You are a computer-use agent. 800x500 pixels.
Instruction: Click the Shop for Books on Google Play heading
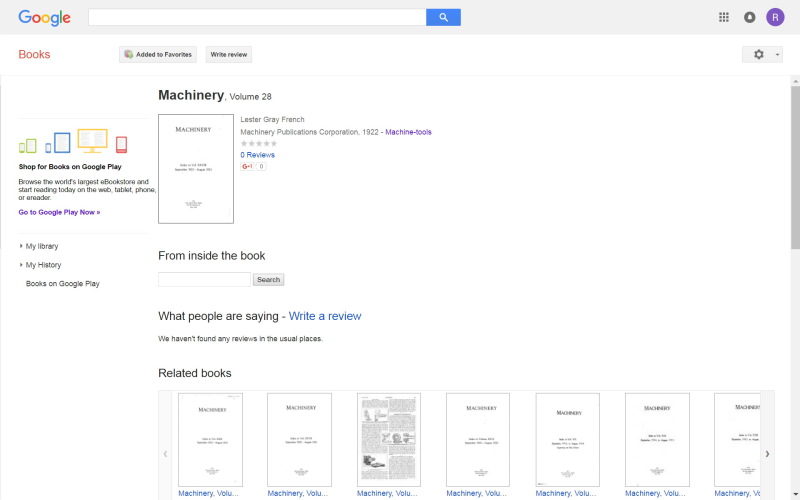[x=70, y=167]
